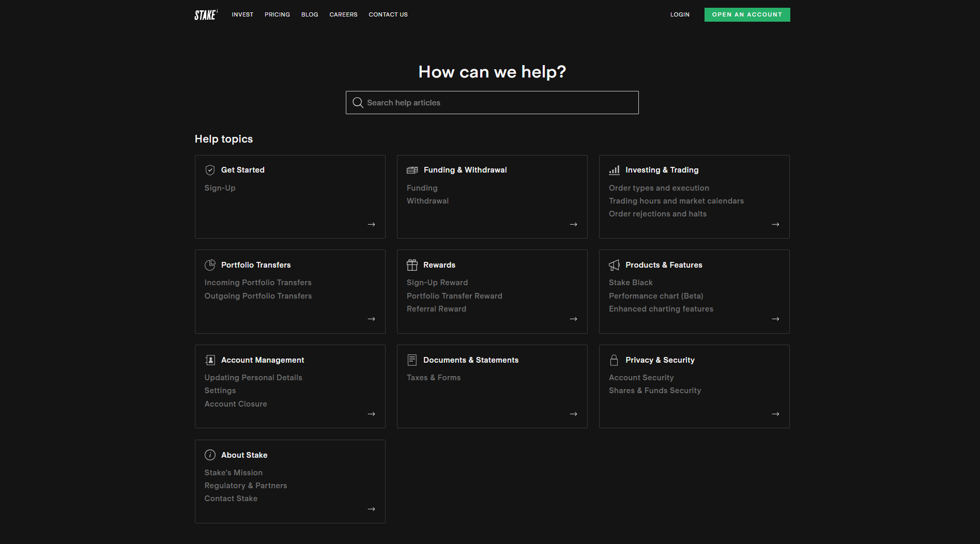The height and width of the screenshot is (544, 980).
Task: Click the gift icon beside Rewards
Action: pos(412,265)
